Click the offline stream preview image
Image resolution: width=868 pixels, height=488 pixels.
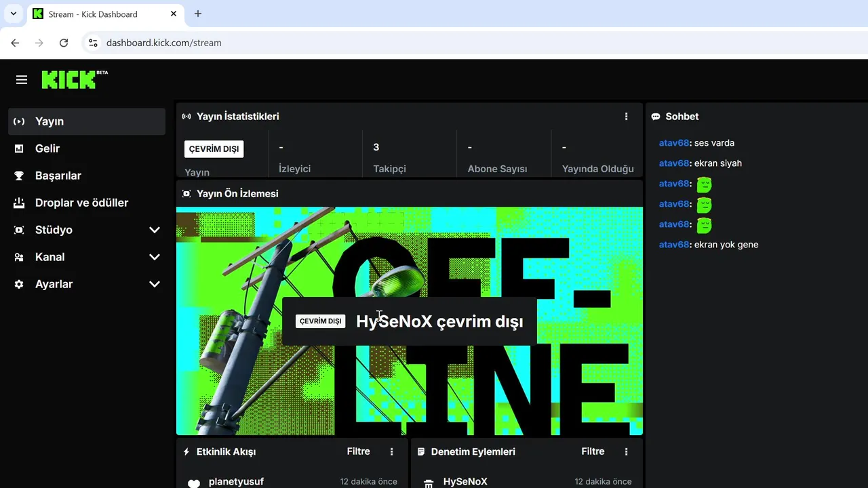coord(410,321)
